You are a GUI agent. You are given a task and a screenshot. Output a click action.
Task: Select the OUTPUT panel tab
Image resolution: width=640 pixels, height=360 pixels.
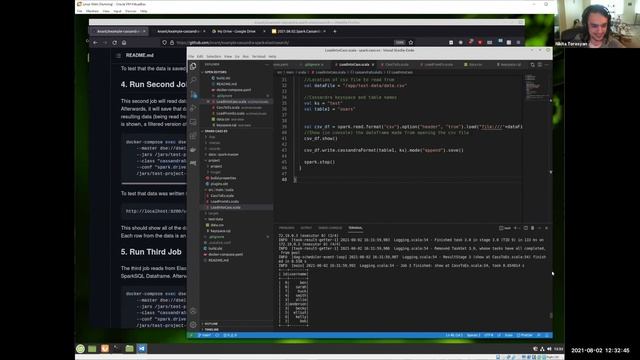coord(306,228)
